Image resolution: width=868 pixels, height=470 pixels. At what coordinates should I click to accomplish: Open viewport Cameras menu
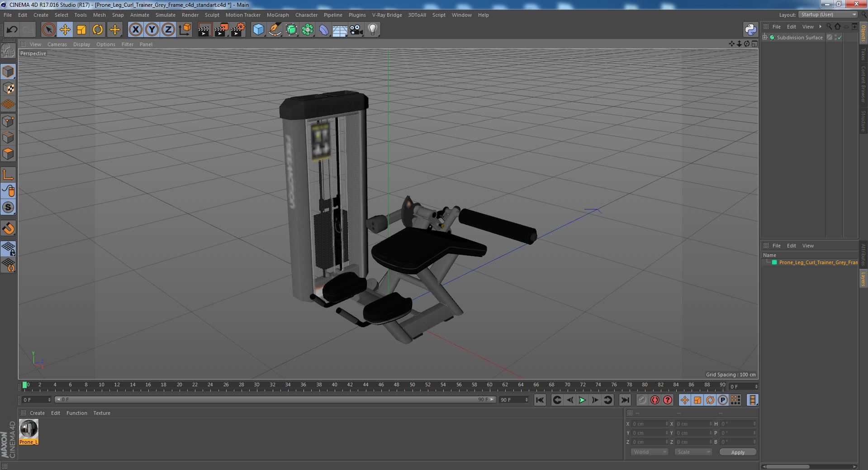(57, 44)
